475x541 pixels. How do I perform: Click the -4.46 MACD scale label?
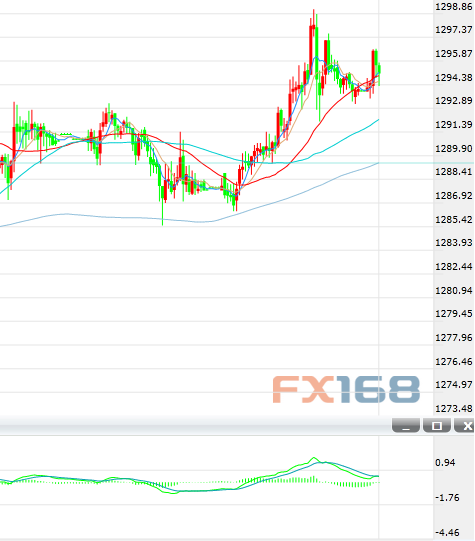point(447,532)
